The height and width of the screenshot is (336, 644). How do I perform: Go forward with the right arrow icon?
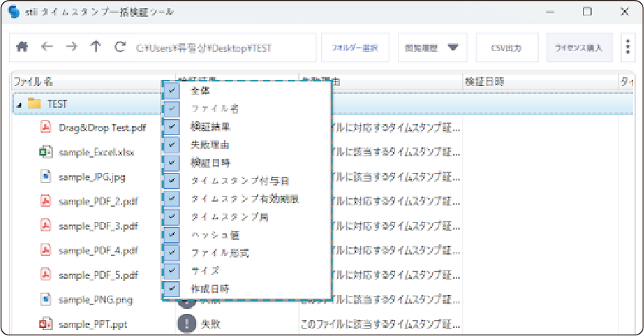[x=71, y=48]
